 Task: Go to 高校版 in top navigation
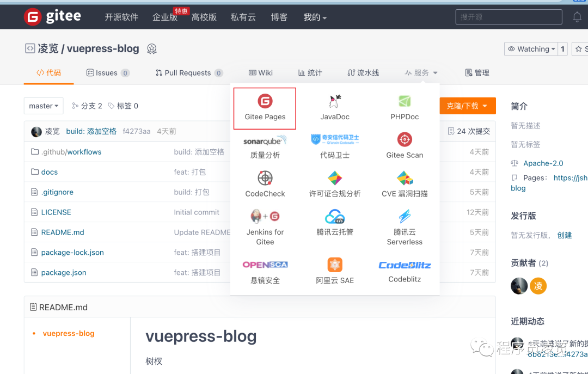tap(204, 17)
